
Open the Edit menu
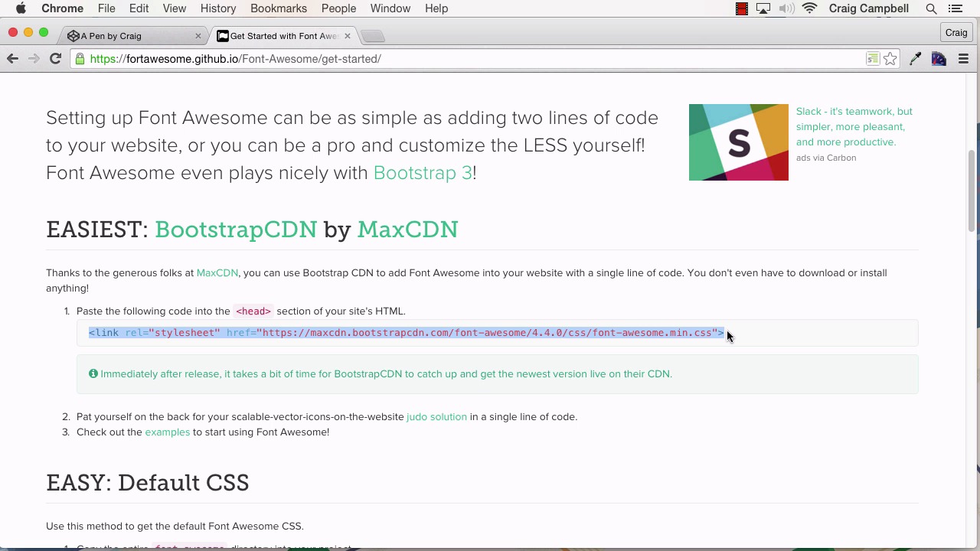point(139,8)
